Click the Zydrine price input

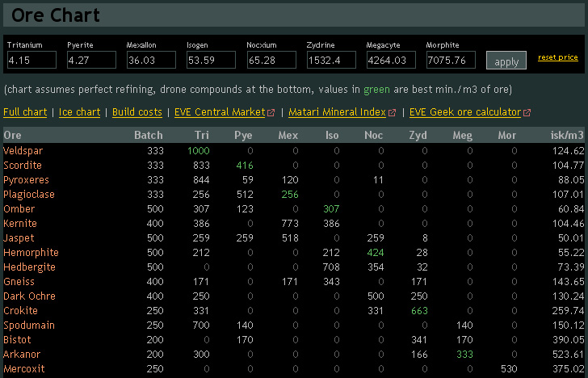click(331, 60)
